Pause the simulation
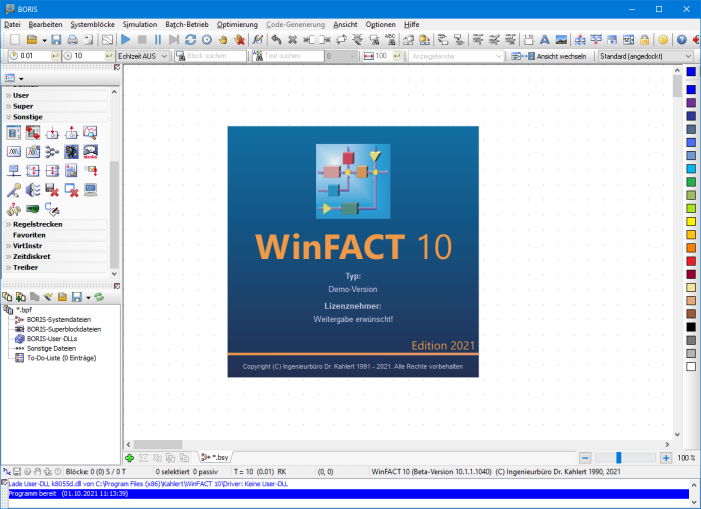 point(158,40)
